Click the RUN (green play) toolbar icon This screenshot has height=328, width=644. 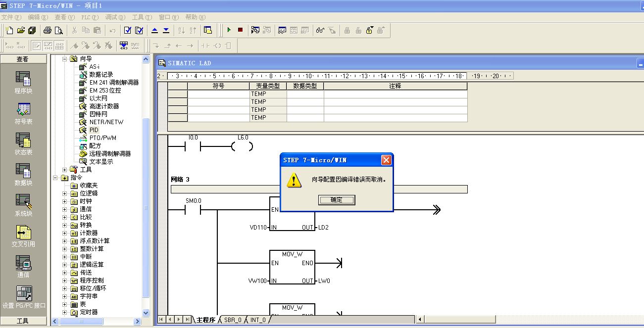(x=229, y=30)
